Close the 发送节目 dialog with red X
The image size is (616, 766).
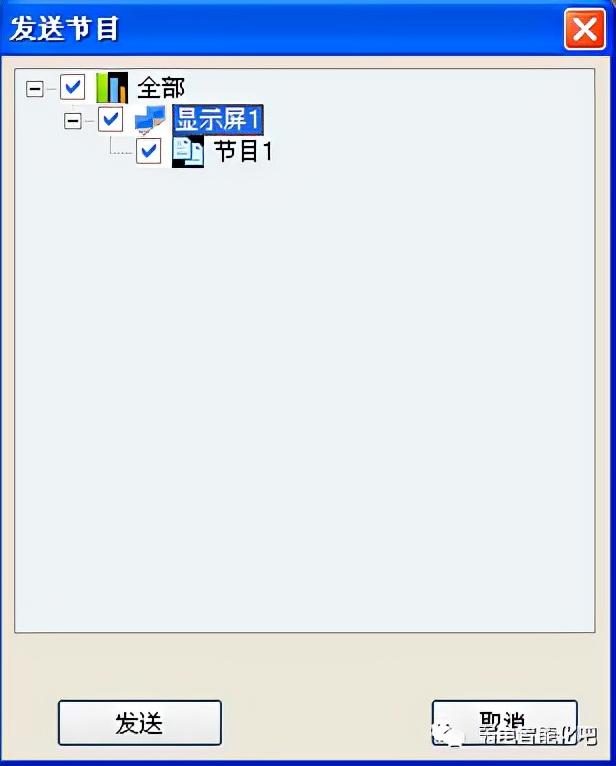(585, 29)
